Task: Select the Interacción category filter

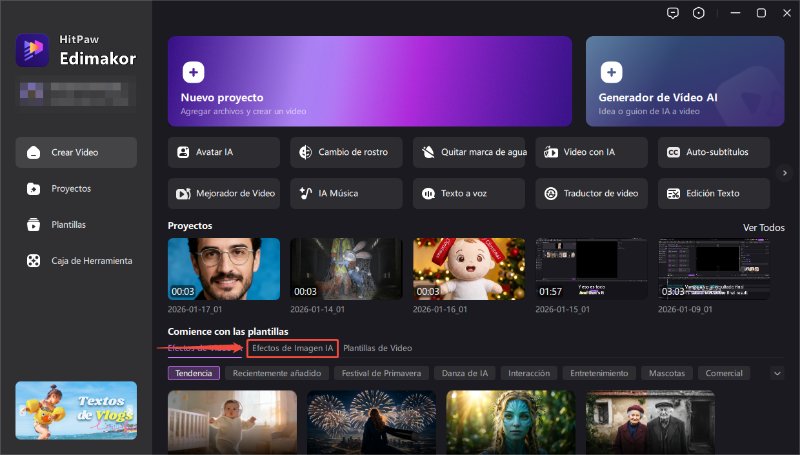Action: [x=529, y=373]
